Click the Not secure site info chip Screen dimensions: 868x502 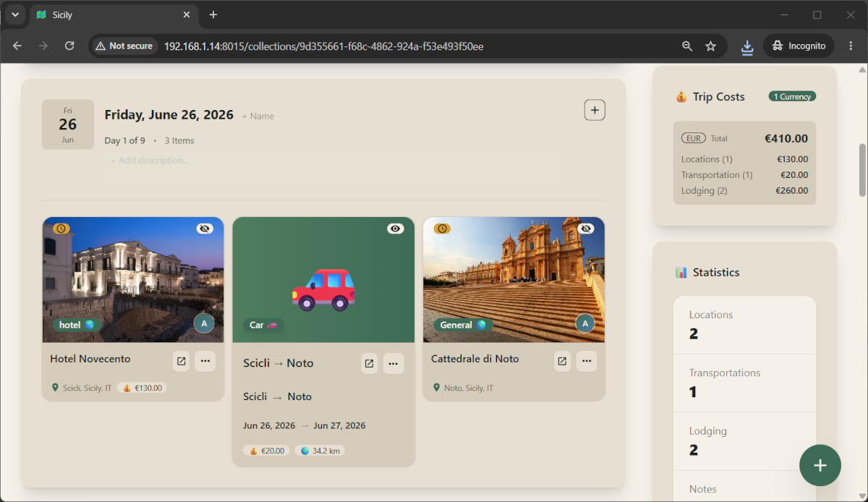coord(124,46)
